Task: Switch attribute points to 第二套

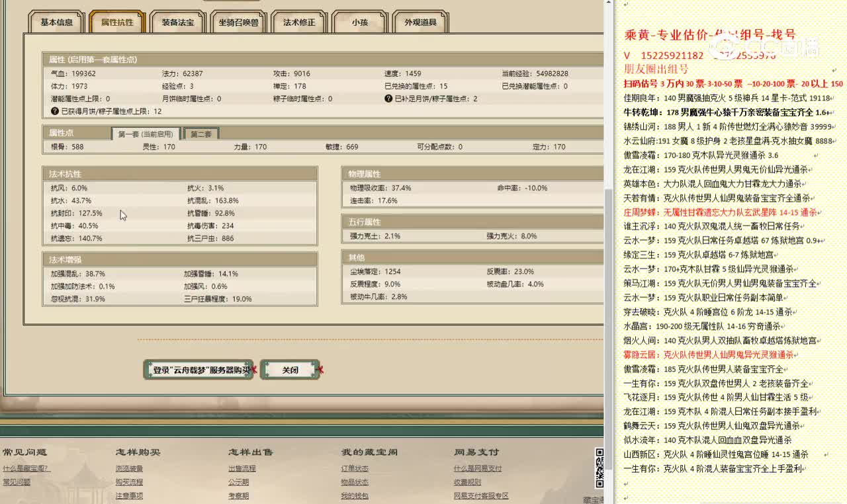Action: pos(201,134)
